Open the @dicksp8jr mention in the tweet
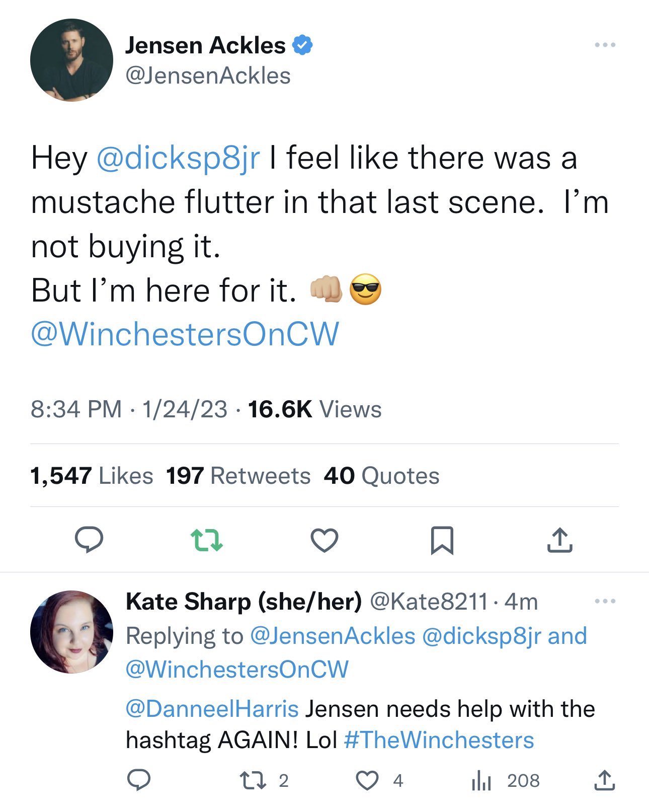The height and width of the screenshot is (812, 649). click(x=178, y=158)
